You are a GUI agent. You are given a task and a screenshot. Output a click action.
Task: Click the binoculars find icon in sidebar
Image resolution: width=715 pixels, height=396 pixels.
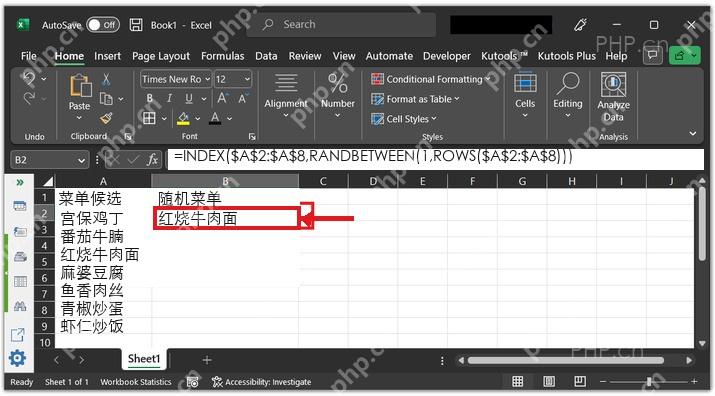(20, 306)
